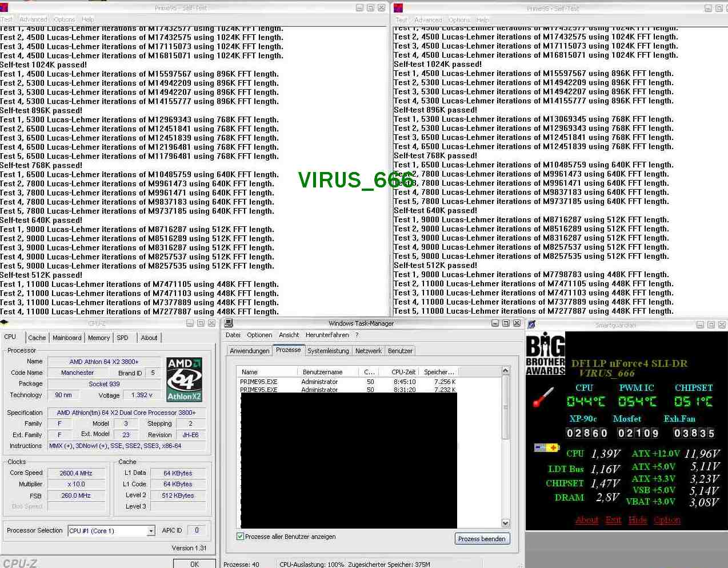The height and width of the screenshot is (568, 728).
Task: Click the Voltage value '1.392 v'
Action: coord(142,395)
